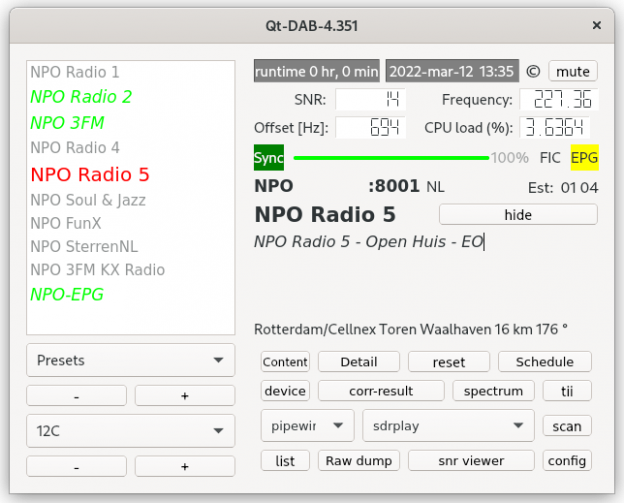
Task: Open the config settings
Action: pyautogui.click(x=566, y=460)
